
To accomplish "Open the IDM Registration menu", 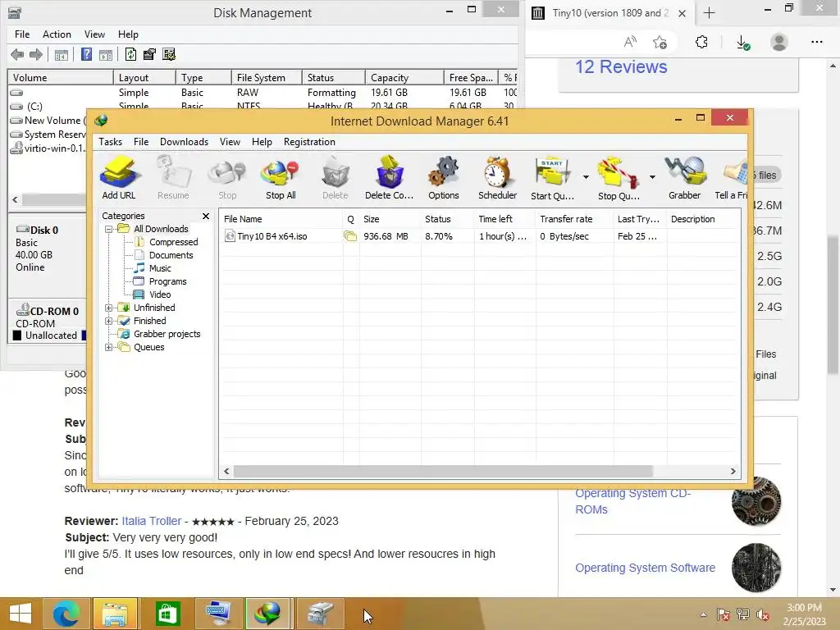I will [x=309, y=142].
